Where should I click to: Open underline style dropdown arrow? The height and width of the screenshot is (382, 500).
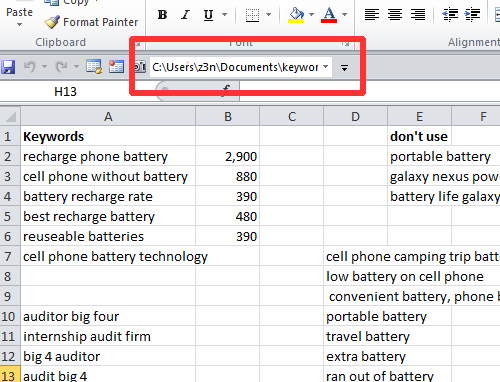[x=224, y=15]
